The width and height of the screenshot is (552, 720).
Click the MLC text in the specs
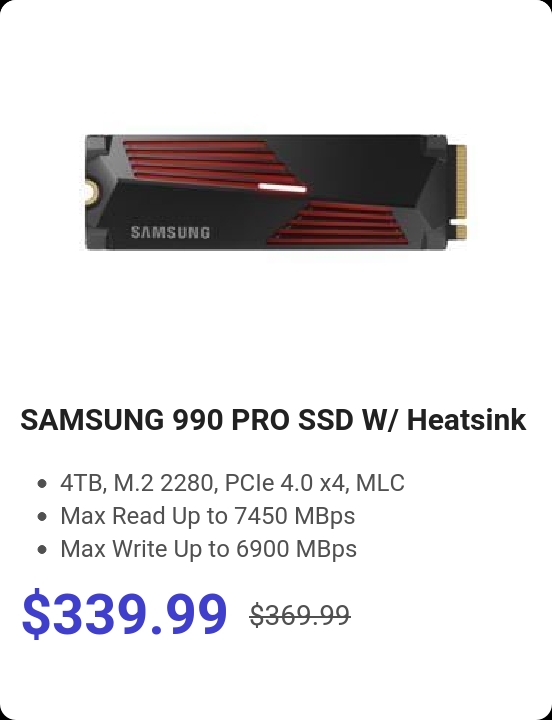coord(380,483)
